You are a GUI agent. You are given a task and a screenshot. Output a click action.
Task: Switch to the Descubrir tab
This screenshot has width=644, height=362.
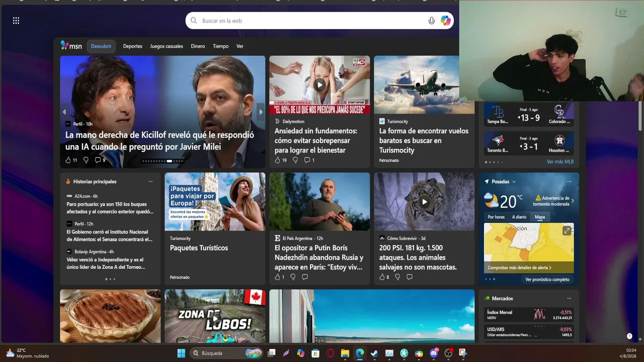coord(101,46)
